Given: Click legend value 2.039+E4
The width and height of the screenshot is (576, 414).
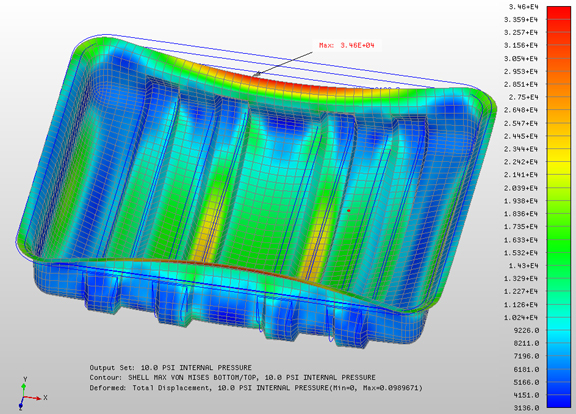Looking at the screenshot, I should click(x=521, y=188).
